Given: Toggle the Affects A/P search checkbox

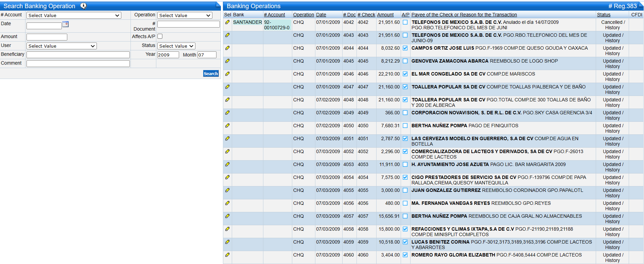Looking at the screenshot, I should click(160, 36).
